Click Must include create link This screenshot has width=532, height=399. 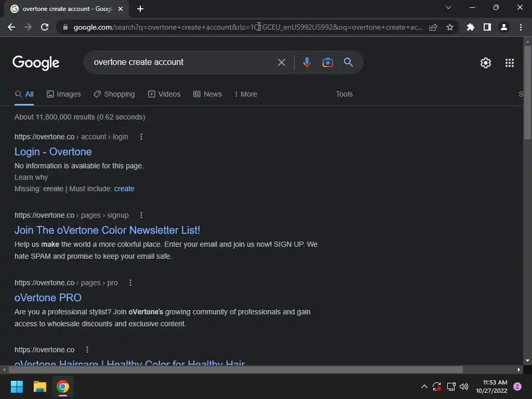124,189
